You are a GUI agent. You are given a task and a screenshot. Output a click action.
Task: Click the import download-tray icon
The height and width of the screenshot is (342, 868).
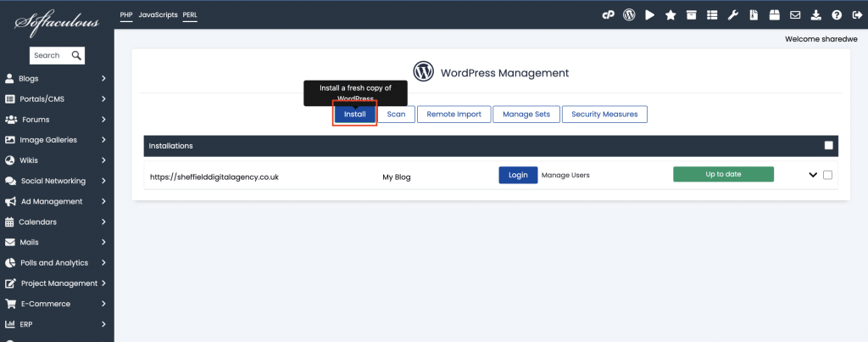point(816,15)
